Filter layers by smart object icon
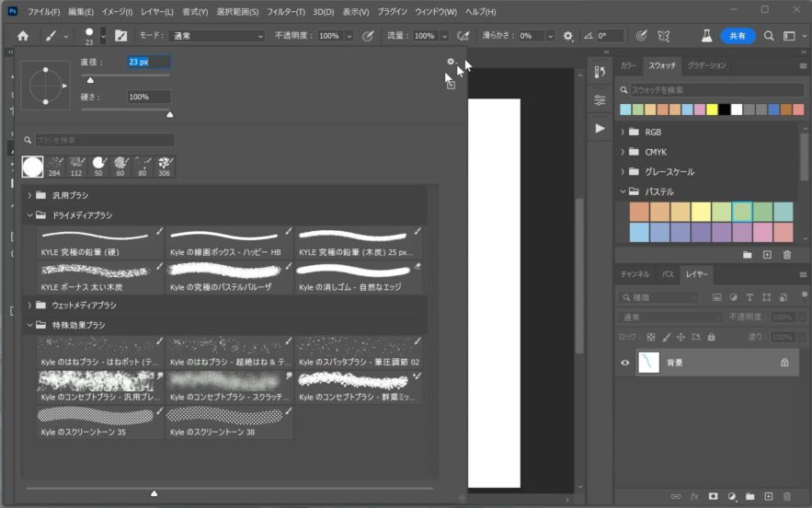 click(783, 297)
